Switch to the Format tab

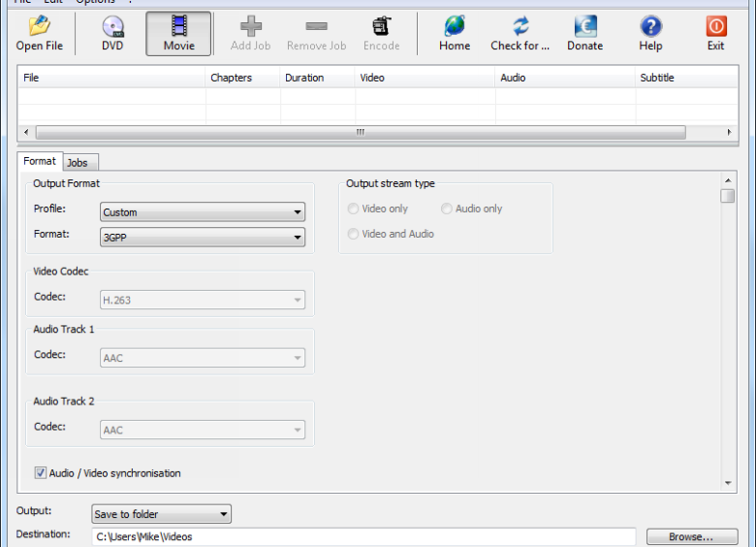click(40, 161)
